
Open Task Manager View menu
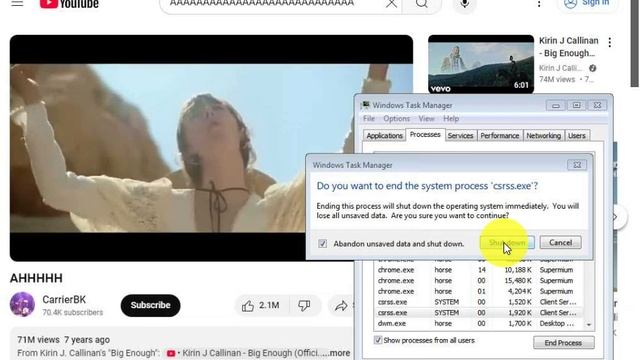(x=426, y=119)
